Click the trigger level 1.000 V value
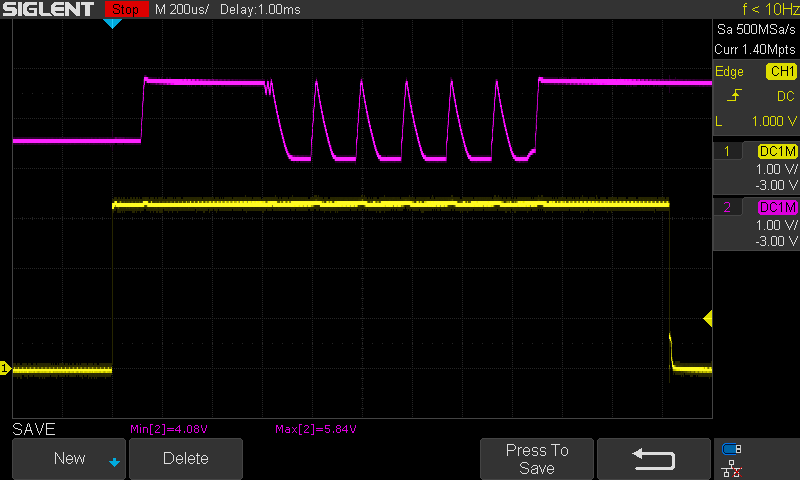The image size is (800, 480). [774, 121]
